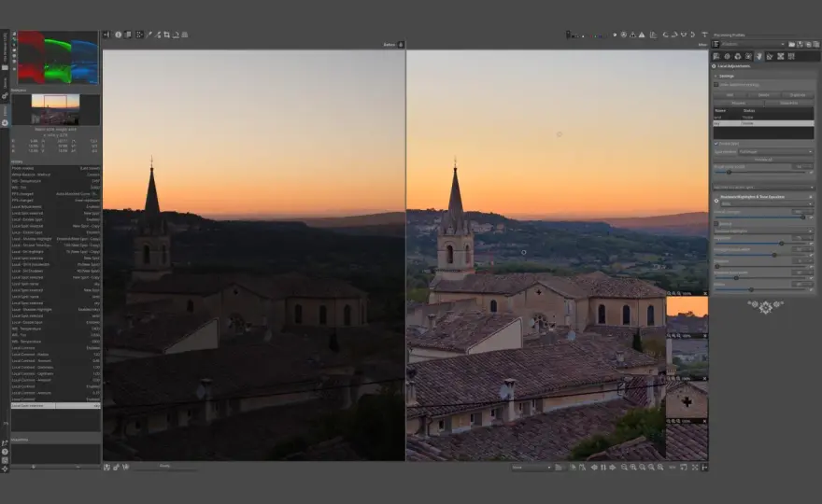This screenshot has width=822, height=504.
Task: Uncheck the checkbox above Spot method
Action: coord(716,144)
